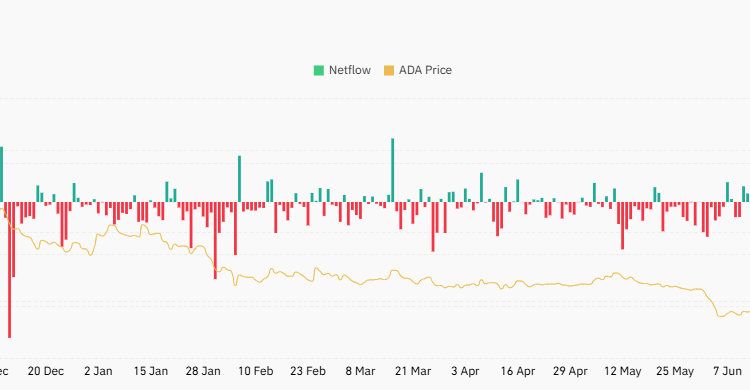The height and width of the screenshot is (390, 750).
Task: Select the '7 Jun' axis label
Action: (x=727, y=371)
